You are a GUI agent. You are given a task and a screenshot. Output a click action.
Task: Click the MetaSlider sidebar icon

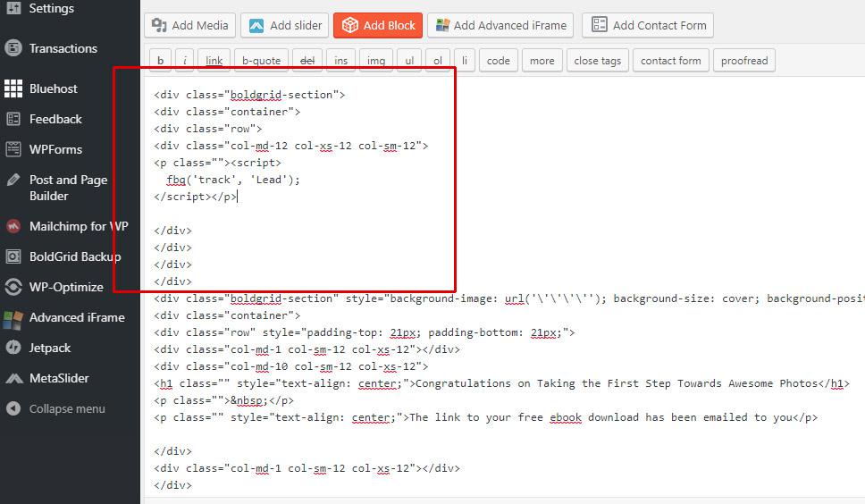pos(13,378)
